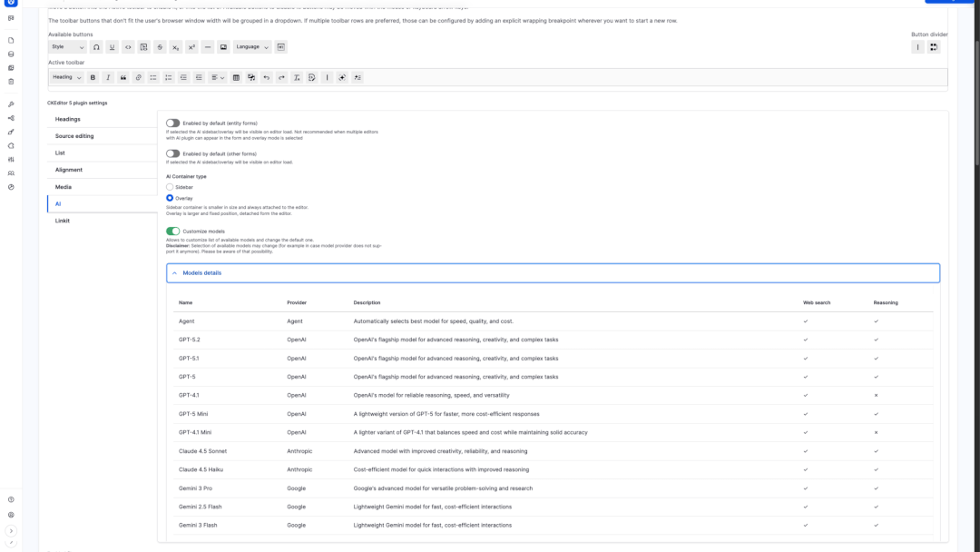The image size is (980, 552).
Task: Collapse the Models details section
Action: click(x=553, y=273)
